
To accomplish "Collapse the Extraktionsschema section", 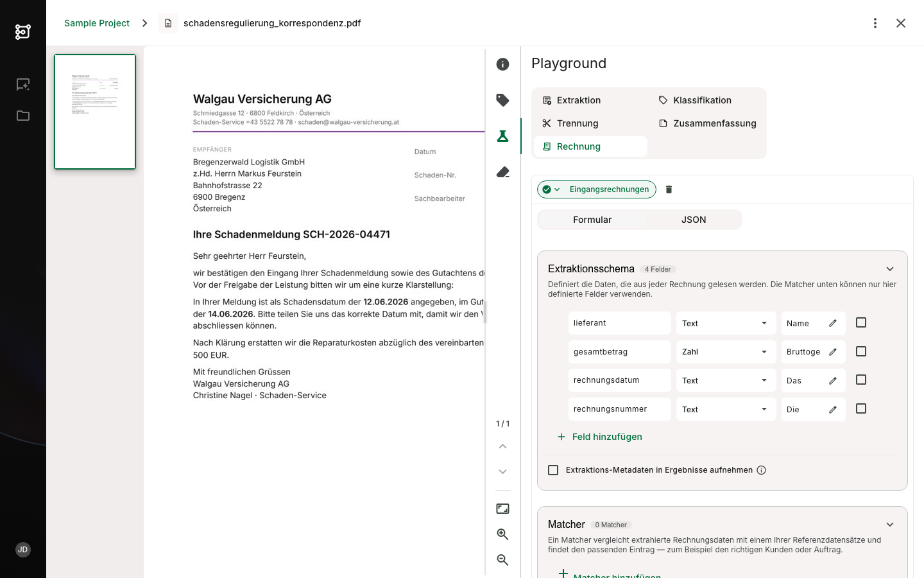I will pos(890,269).
